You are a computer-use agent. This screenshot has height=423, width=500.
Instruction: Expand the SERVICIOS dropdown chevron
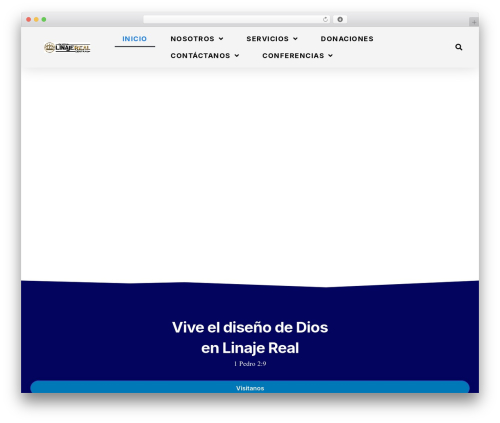[x=295, y=39]
